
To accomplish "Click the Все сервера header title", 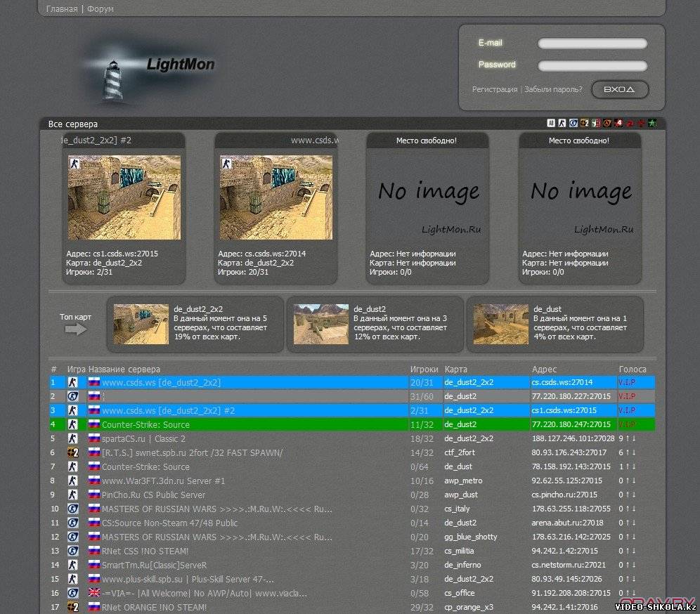I will pos(73,124).
